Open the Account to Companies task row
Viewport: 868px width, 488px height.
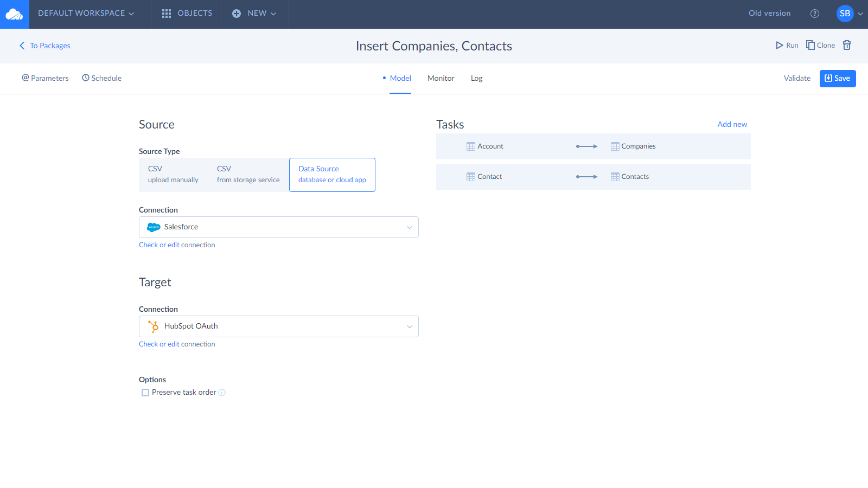click(x=593, y=146)
